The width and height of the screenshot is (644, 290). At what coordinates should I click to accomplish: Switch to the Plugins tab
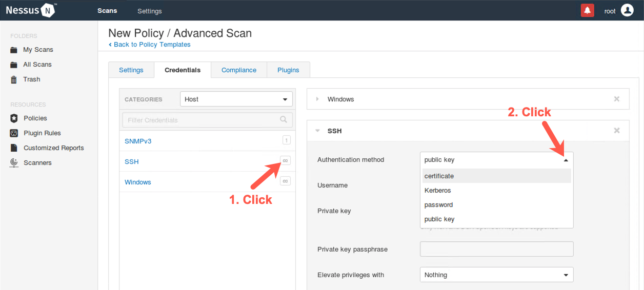tap(288, 70)
